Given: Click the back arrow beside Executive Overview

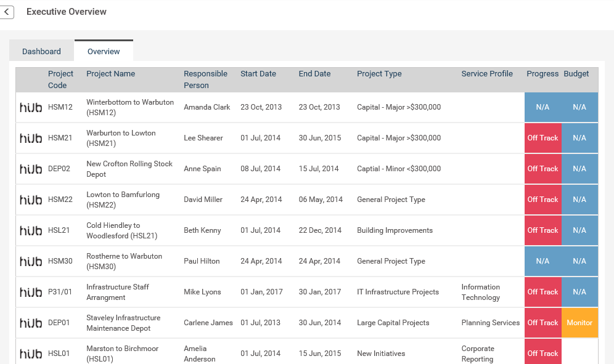Looking at the screenshot, I should 7,12.
